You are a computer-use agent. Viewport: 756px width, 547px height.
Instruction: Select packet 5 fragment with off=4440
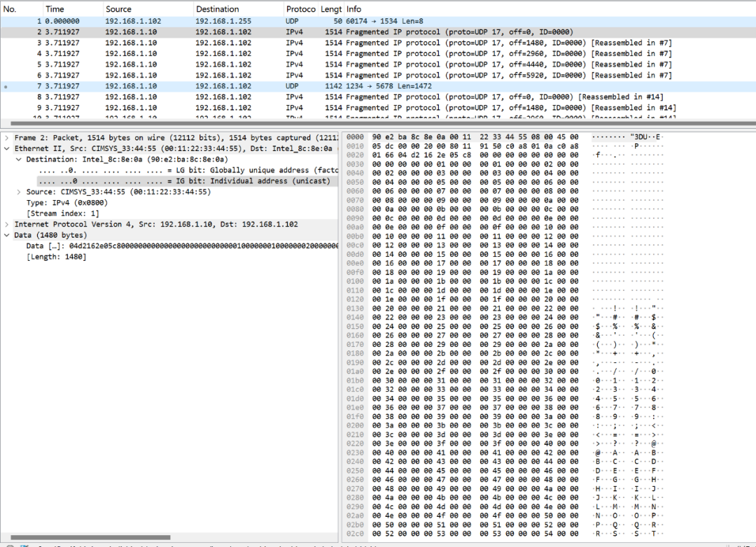(378, 64)
